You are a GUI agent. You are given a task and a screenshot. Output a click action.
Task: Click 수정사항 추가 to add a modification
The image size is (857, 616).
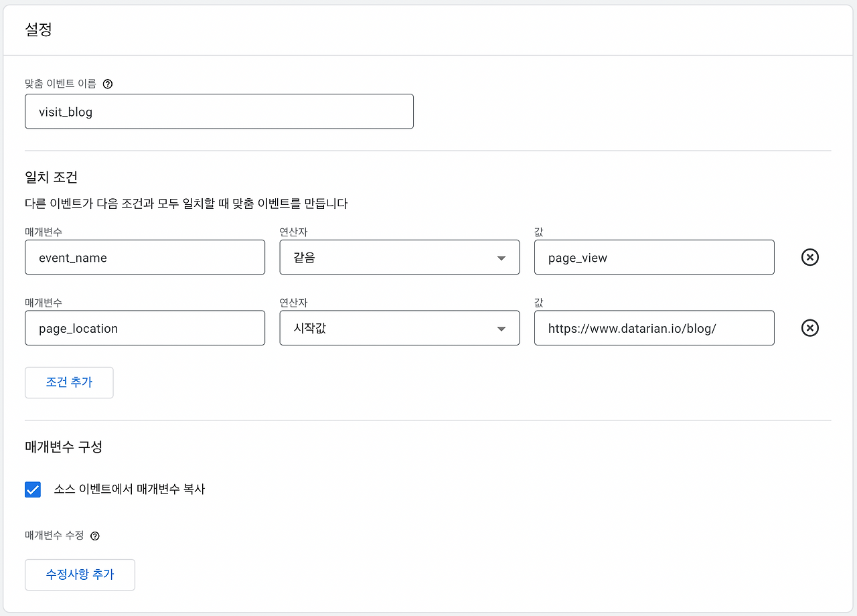(80, 574)
